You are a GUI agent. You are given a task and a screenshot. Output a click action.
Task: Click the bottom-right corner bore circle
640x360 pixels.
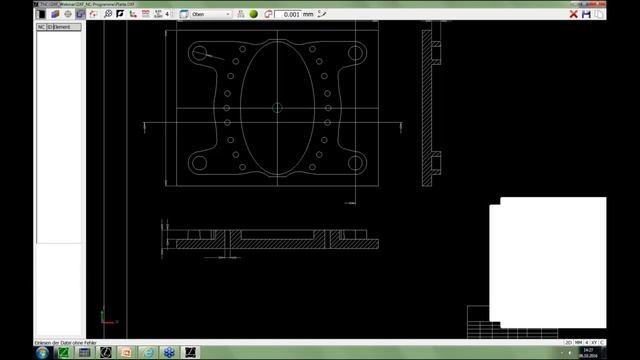click(x=355, y=163)
